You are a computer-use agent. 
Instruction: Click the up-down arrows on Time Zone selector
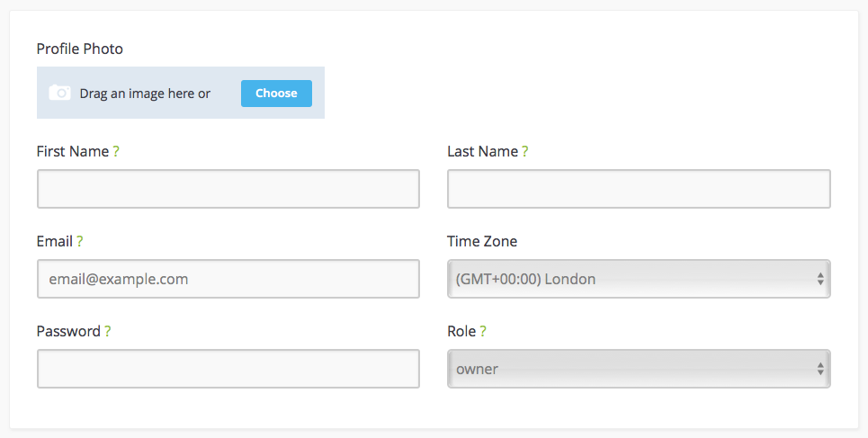pyautogui.click(x=820, y=279)
